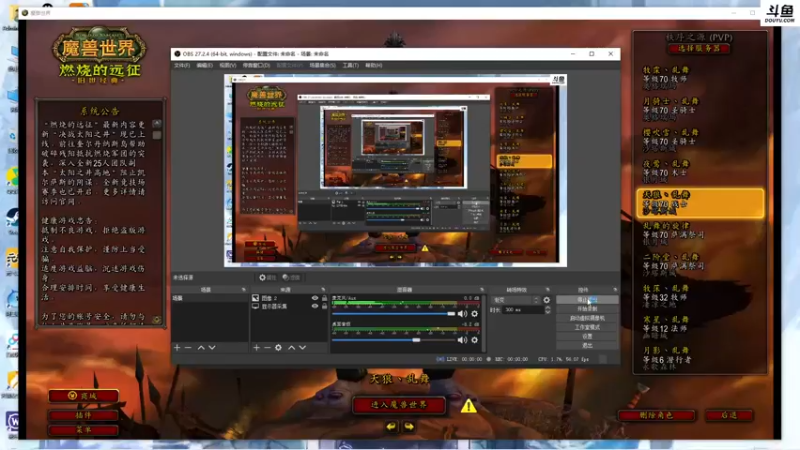Move the source up with the Sources panel arrow

click(291, 347)
